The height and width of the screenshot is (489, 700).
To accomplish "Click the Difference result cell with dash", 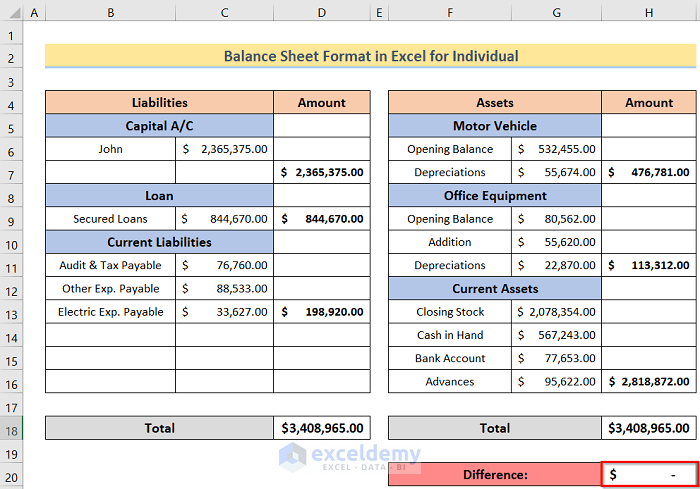I will 649,474.
